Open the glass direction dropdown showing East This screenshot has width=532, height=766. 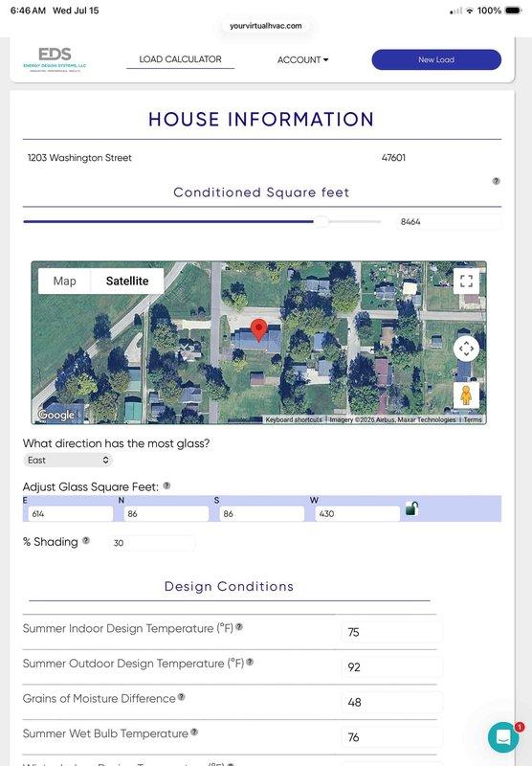67,461
